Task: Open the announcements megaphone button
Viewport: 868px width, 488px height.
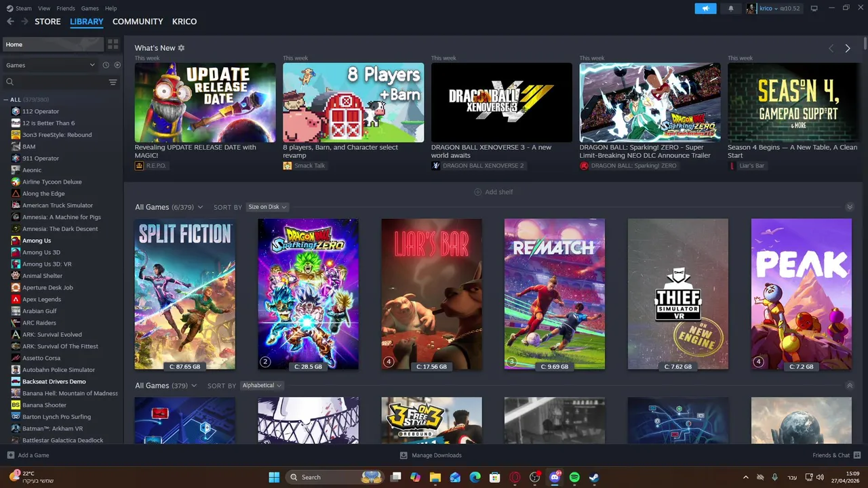Action: [705, 8]
